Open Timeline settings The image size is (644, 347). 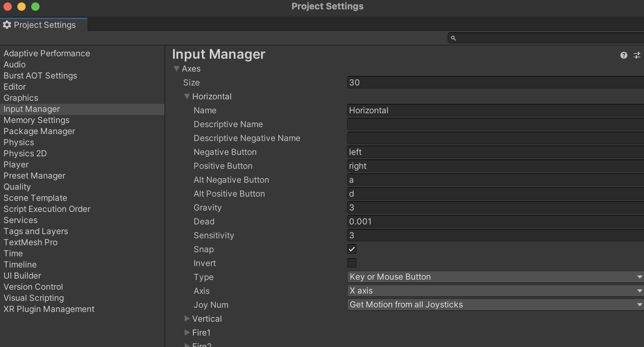(20, 265)
